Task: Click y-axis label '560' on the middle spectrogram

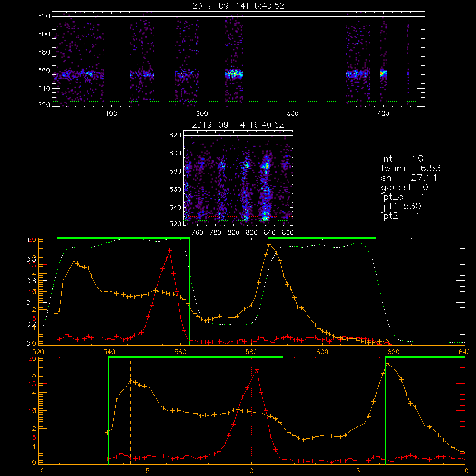Action: 175,189
